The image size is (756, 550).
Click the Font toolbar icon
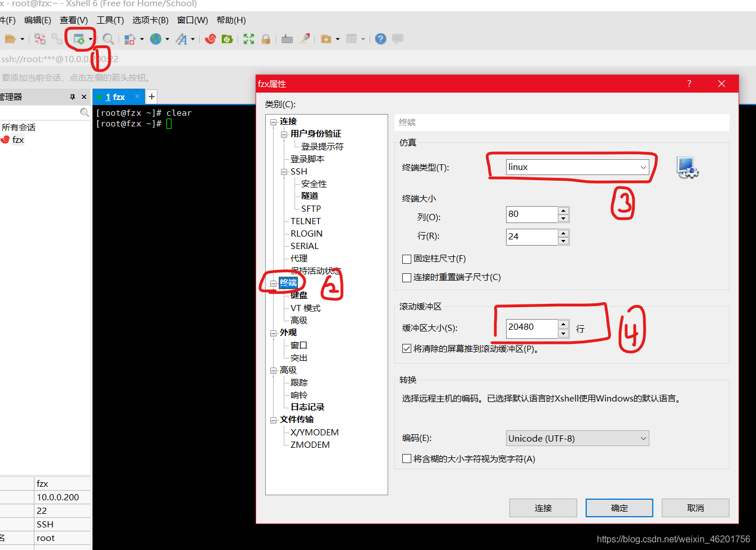point(181,39)
